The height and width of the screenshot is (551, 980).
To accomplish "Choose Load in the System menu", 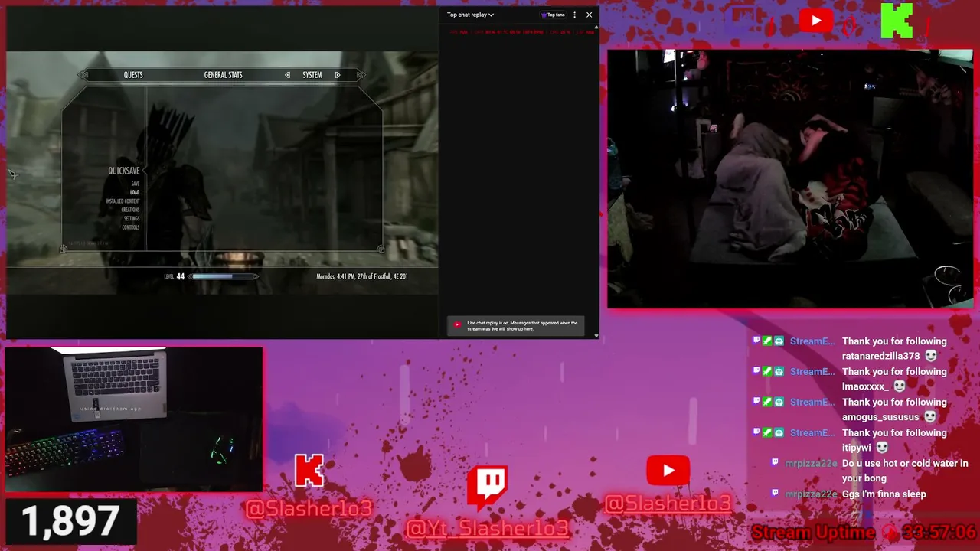I will tap(135, 192).
